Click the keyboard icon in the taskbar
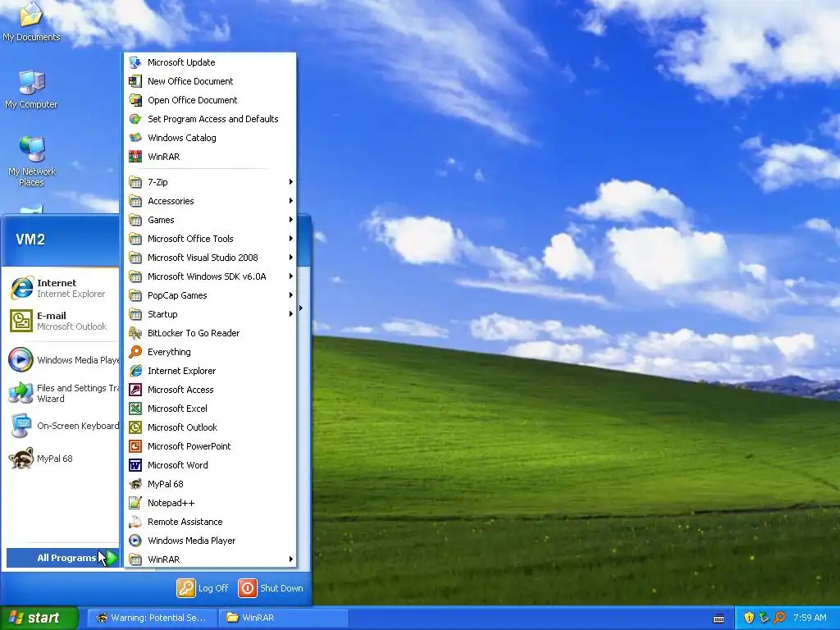The height and width of the screenshot is (630, 840). [719, 619]
